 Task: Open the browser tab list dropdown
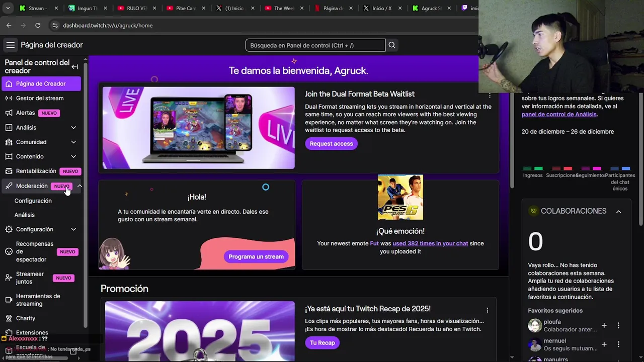coord(8,9)
